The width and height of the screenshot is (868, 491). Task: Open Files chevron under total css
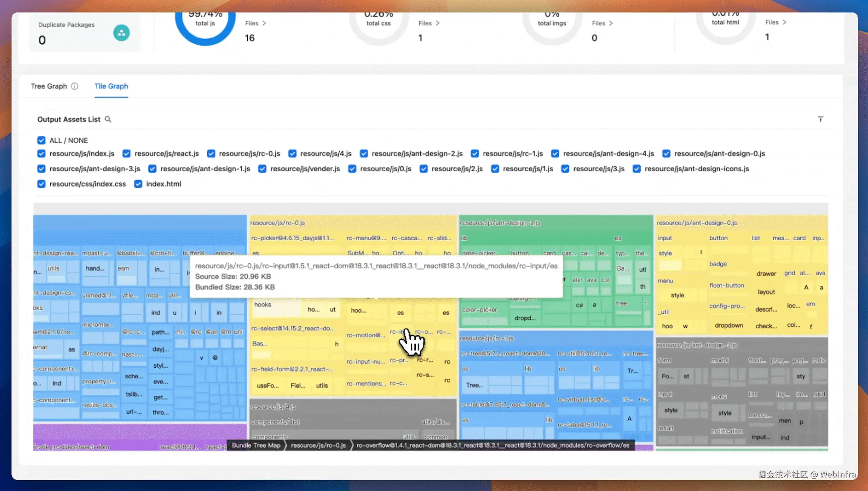pyautogui.click(x=438, y=23)
